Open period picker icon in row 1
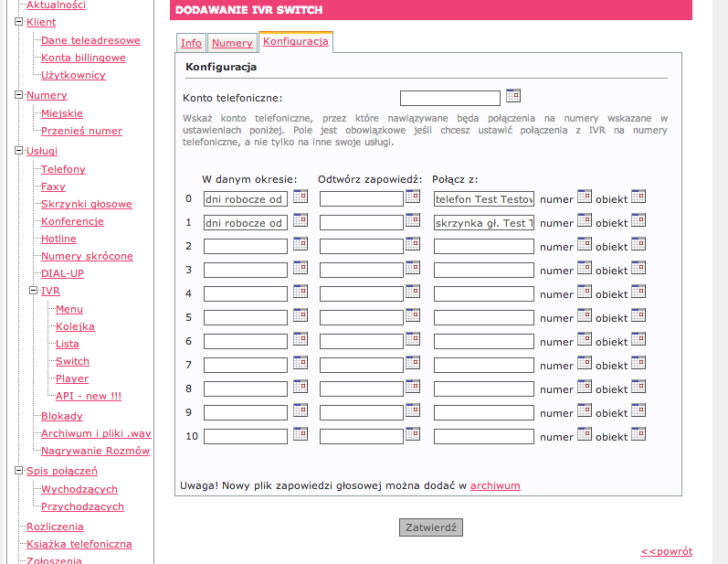Viewport: 728px width, 564px height. pos(301,219)
